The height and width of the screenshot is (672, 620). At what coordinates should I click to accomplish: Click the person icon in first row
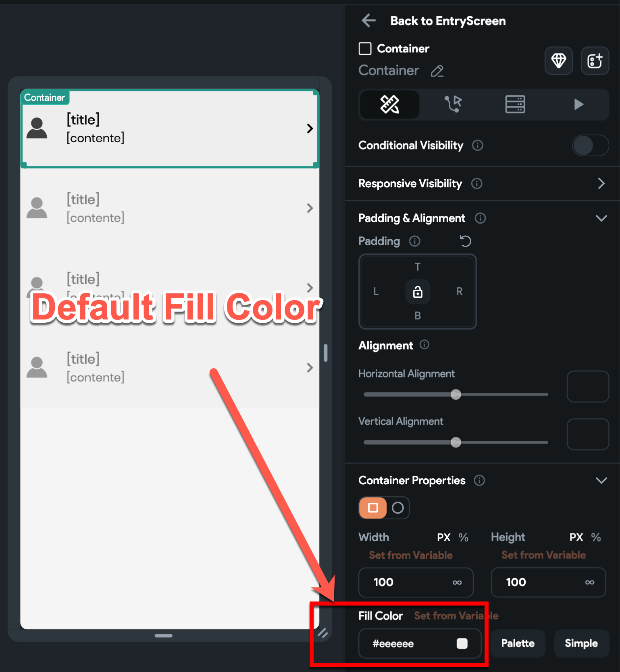click(37, 128)
